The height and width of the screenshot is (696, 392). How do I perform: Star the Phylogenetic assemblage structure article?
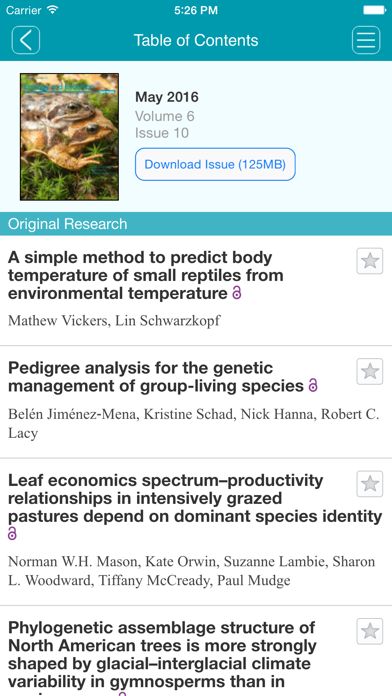369,631
